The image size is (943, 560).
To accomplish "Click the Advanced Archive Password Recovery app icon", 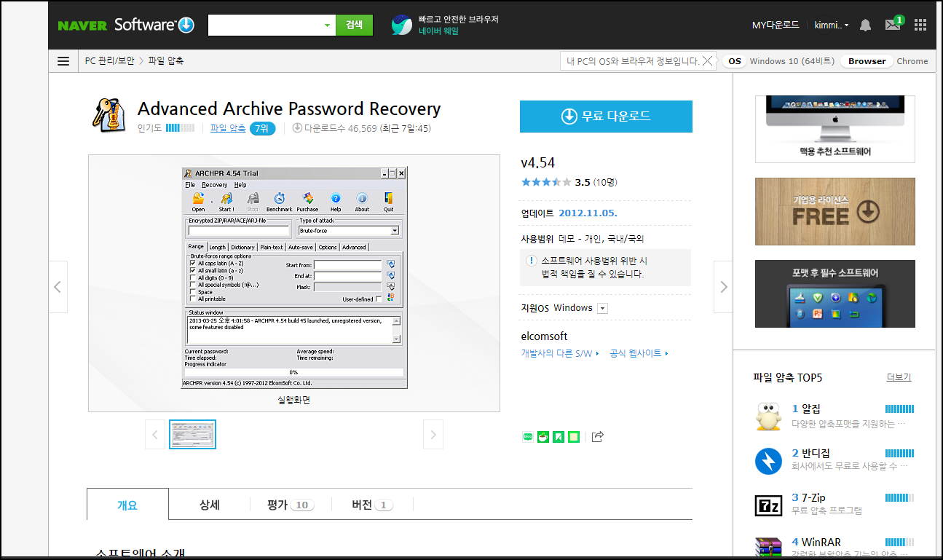I will pos(109,114).
